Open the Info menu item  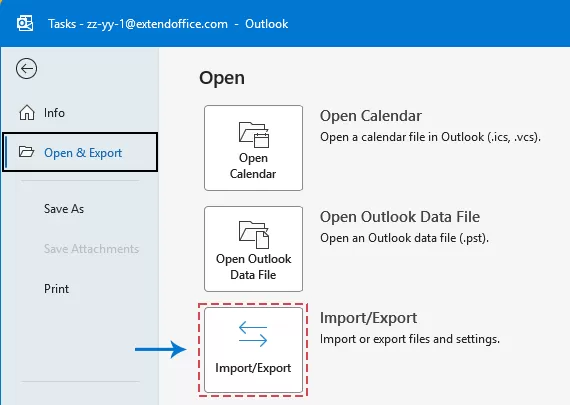(80, 113)
